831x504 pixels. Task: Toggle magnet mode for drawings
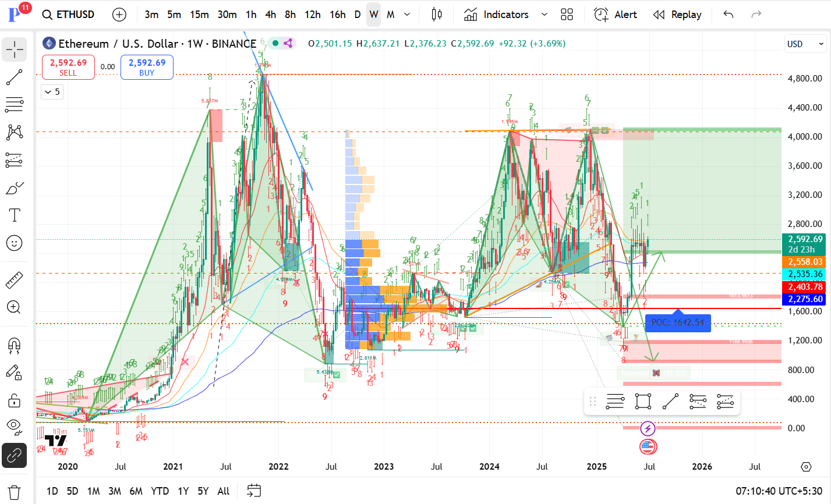click(x=15, y=346)
